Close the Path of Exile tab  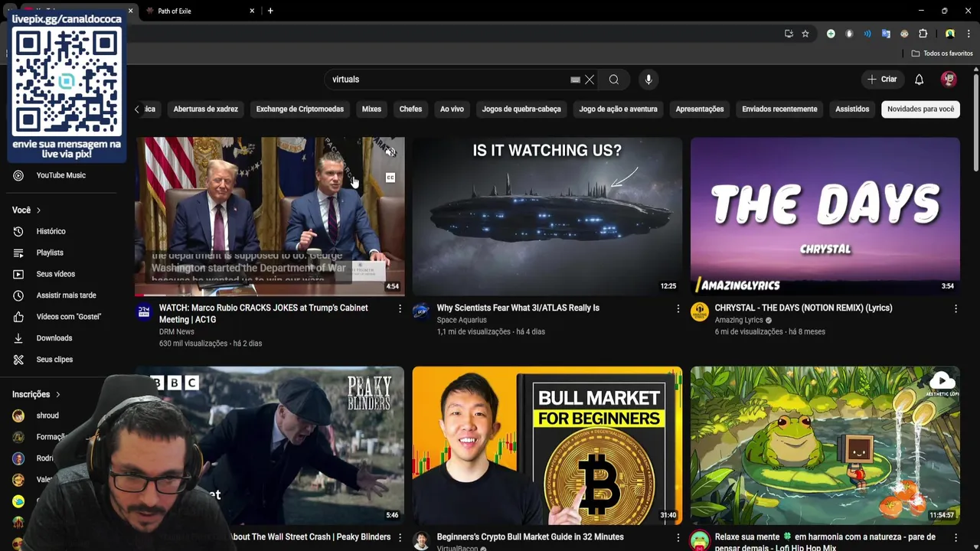(252, 11)
